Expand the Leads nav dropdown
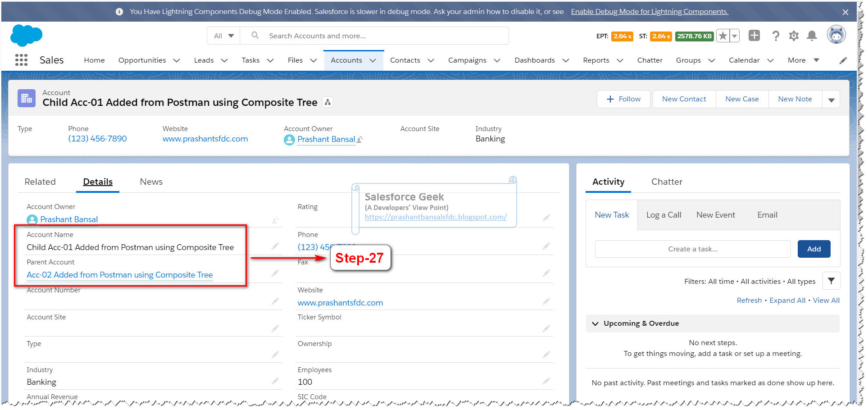Viewport: 868px width, 410px height. point(224,60)
